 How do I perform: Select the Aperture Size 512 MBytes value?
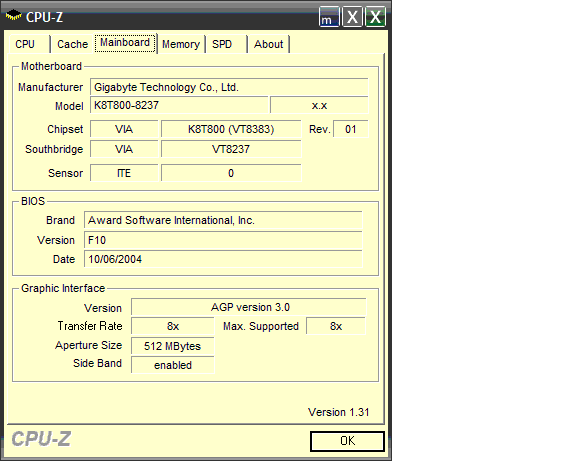click(173, 346)
